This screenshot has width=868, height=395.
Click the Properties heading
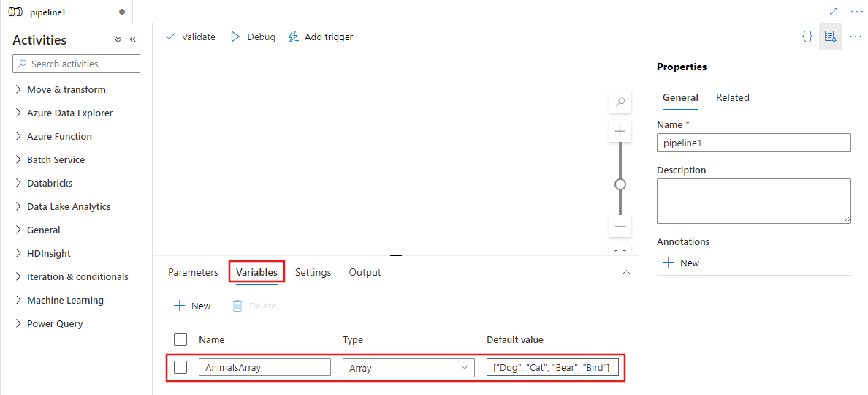tap(682, 67)
